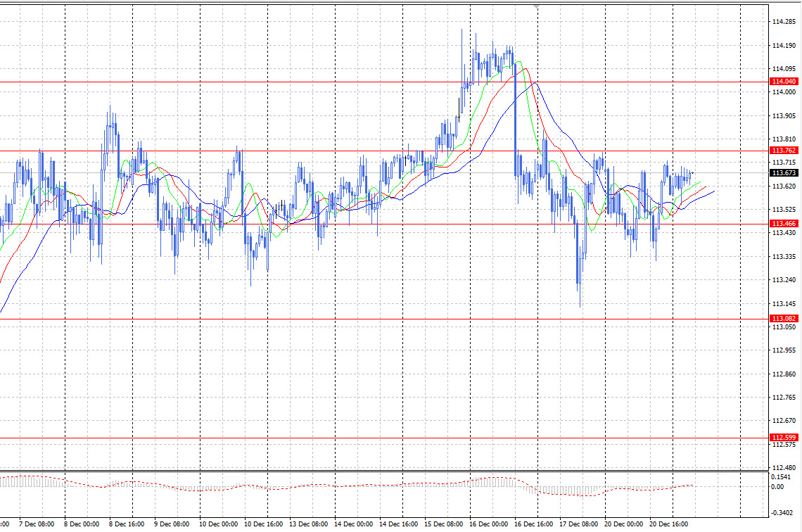Click the '14 Dec 16:00' time label
This screenshot has width=802, height=532.
[x=398, y=524]
